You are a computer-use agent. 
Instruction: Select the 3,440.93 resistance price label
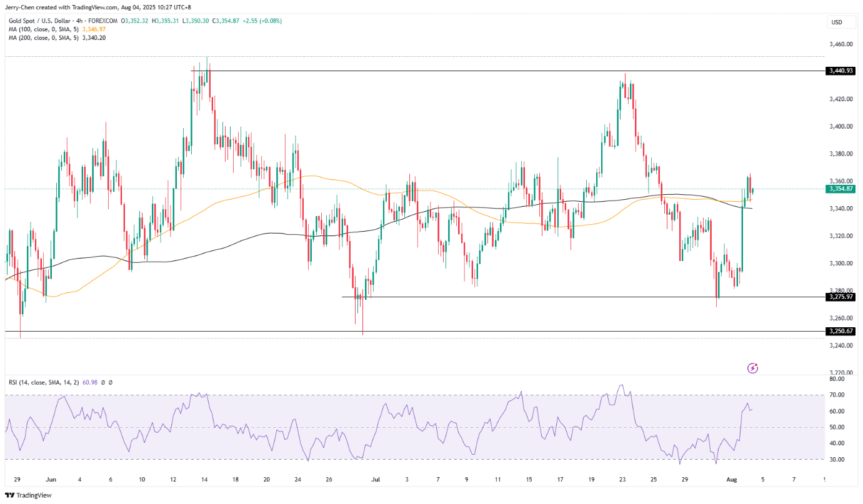point(841,71)
